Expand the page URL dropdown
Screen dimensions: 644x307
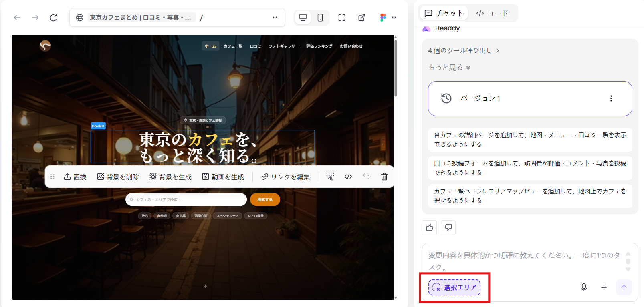coord(275,18)
